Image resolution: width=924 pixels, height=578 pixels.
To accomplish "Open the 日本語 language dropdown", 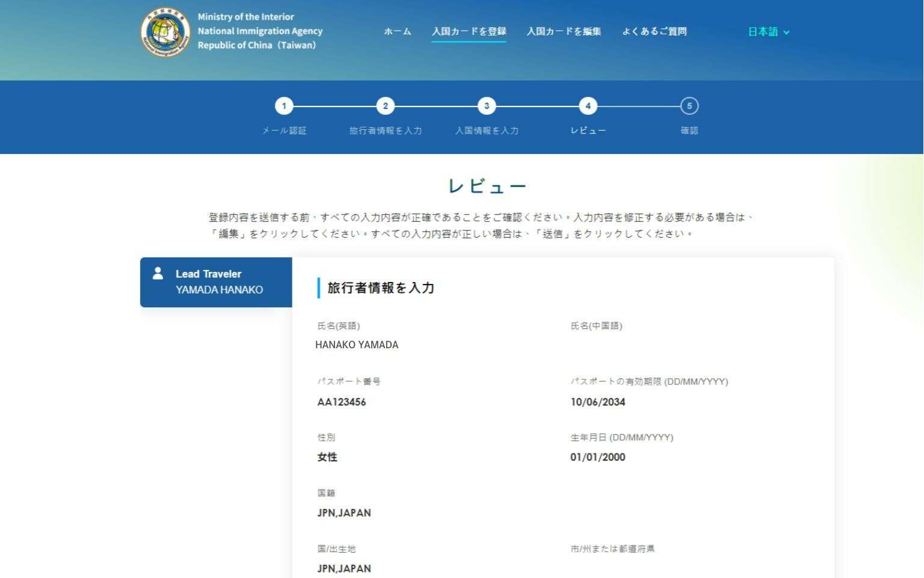I will [x=763, y=32].
